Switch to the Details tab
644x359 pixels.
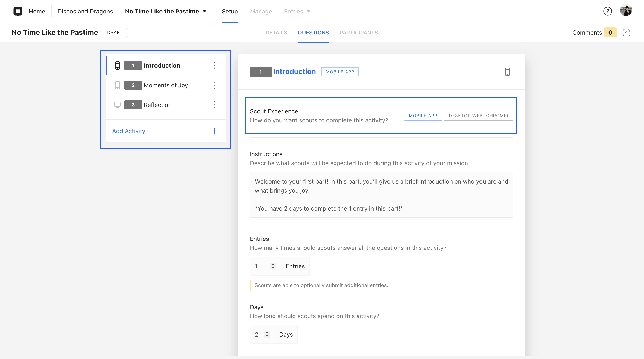tap(276, 33)
